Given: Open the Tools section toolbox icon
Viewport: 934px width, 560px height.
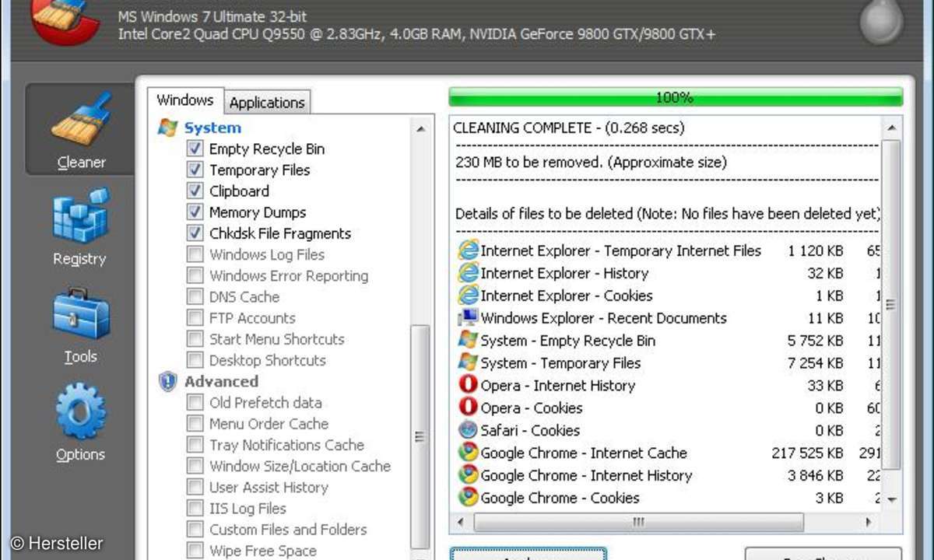Looking at the screenshot, I should click(x=81, y=315).
